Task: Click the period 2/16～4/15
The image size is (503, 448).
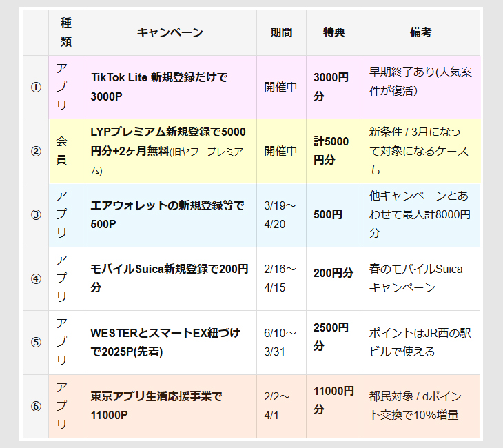Action: pos(280,278)
